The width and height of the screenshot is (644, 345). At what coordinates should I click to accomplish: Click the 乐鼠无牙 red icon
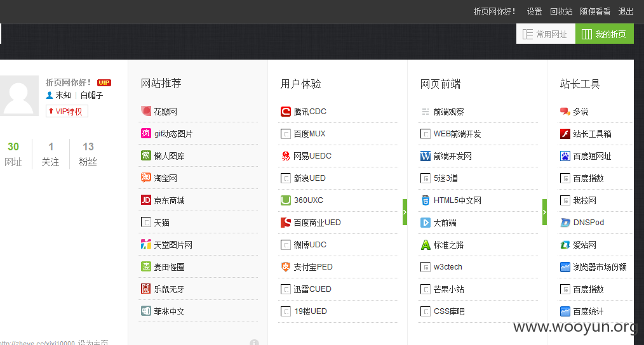tap(146, 289)
